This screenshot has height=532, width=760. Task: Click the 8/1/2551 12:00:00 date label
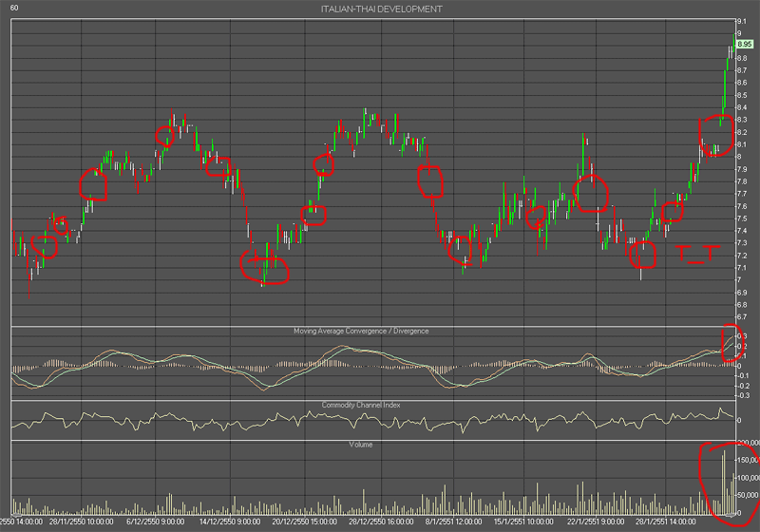(454, 522)
